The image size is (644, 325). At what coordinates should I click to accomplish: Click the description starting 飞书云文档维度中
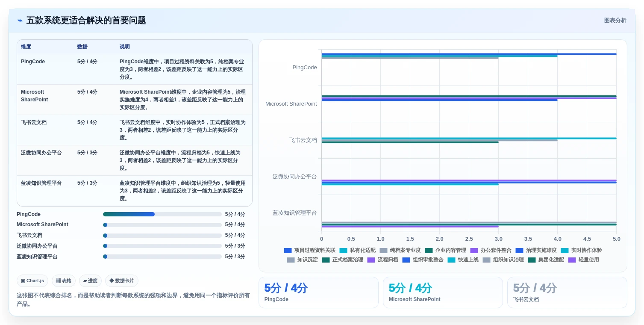click(x=183, y=130)
